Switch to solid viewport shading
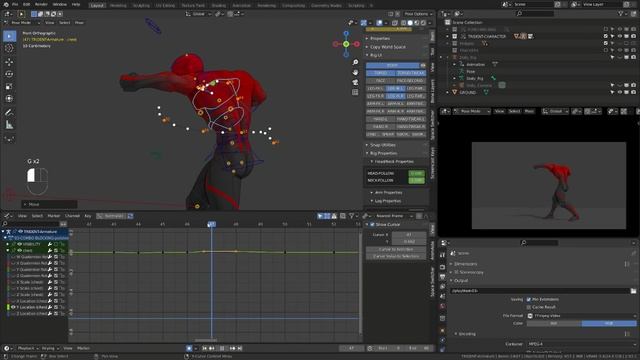 tap(410, 23)
